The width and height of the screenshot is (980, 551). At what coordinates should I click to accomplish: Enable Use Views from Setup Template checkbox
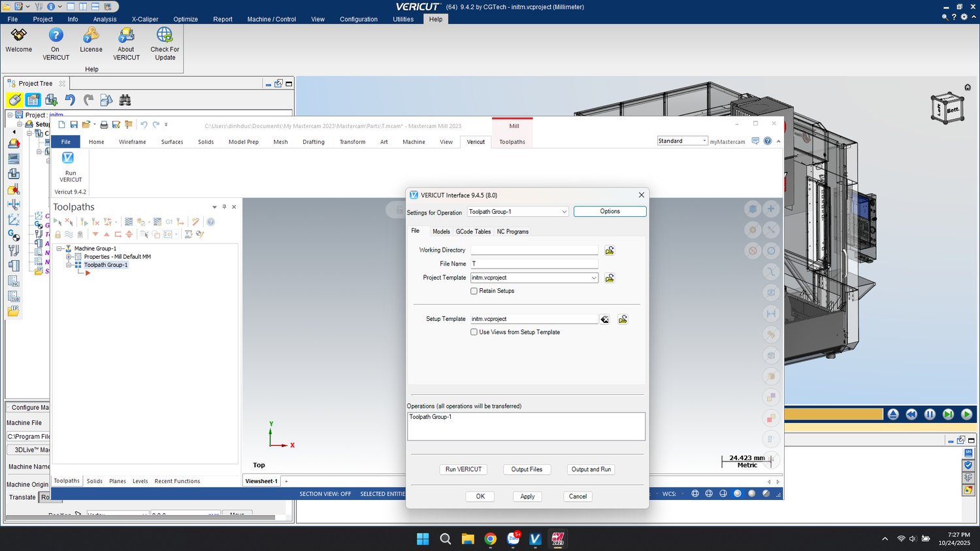(474, 332)
